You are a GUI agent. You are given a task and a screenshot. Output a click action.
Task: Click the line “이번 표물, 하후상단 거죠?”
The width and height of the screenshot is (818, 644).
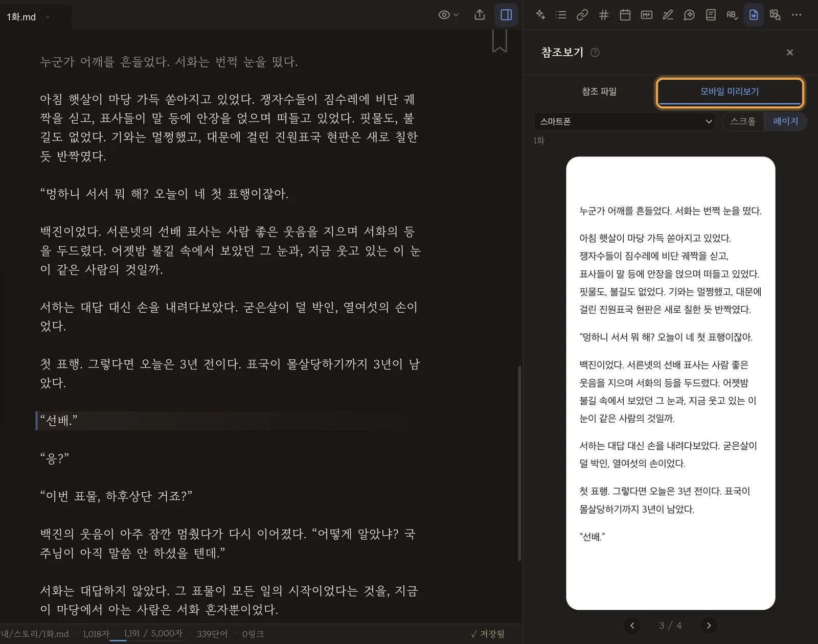coord(116,496)
